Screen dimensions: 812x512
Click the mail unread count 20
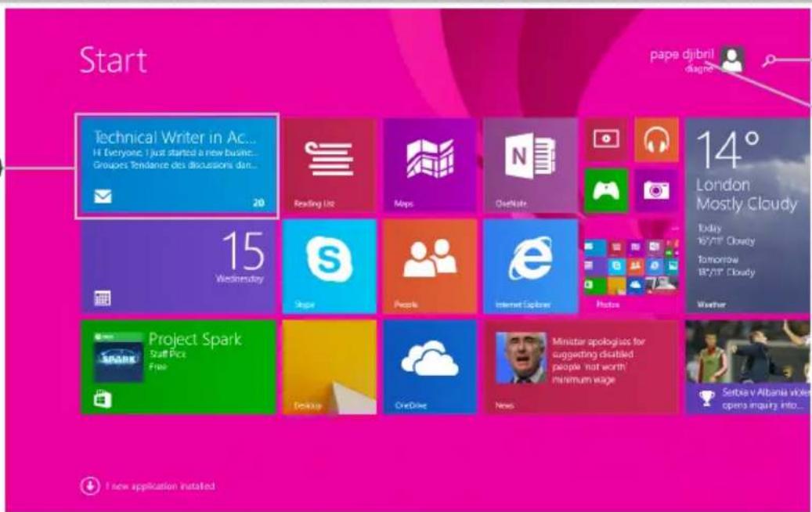coord(258,203)
